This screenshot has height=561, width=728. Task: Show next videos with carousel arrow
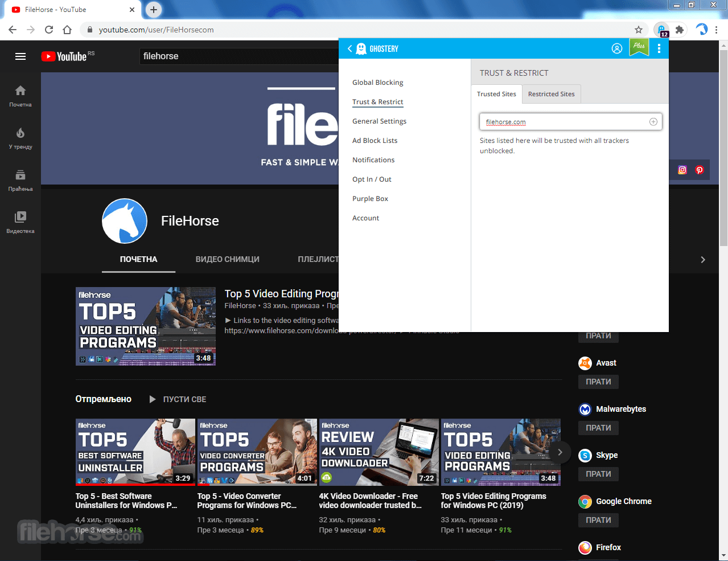tap(560, 452)
